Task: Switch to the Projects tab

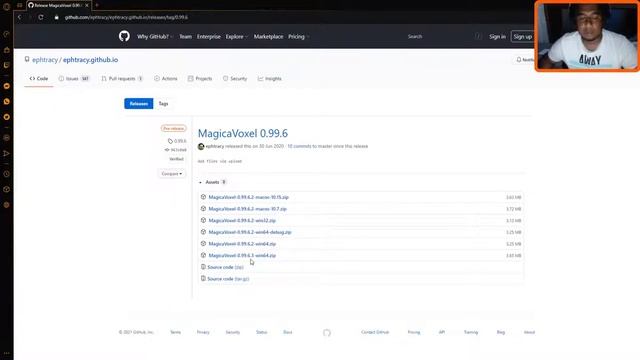Action: [x=200, y=78]
